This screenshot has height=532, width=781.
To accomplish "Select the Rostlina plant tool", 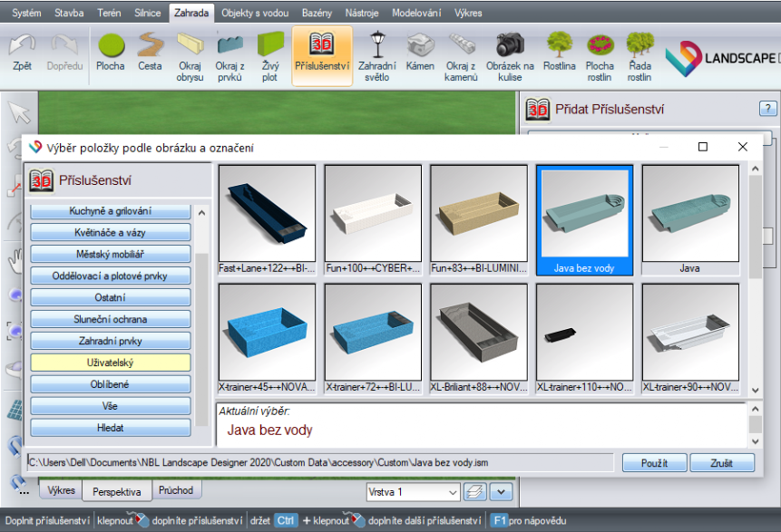I will [x=560, y=53].
